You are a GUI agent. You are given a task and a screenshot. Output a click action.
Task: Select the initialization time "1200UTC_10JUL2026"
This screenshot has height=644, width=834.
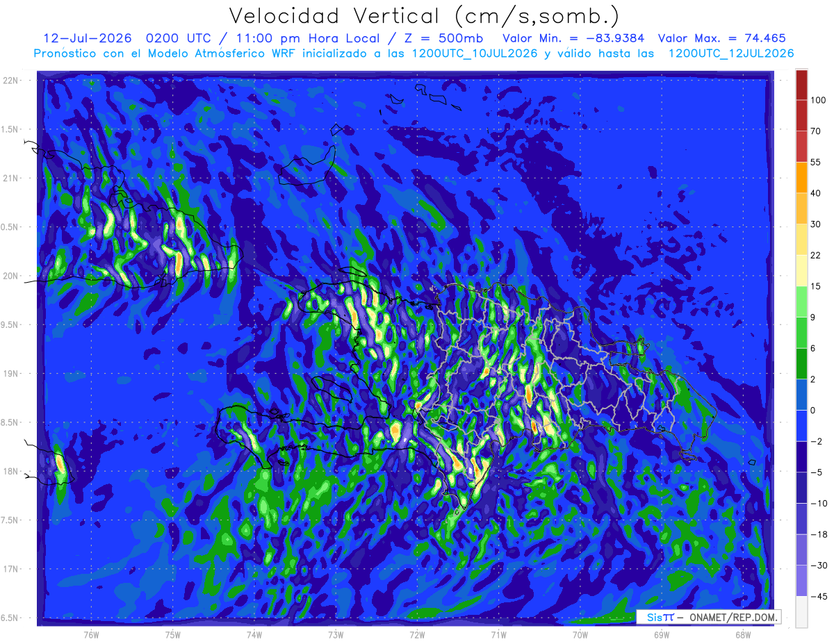coord(475,53)
